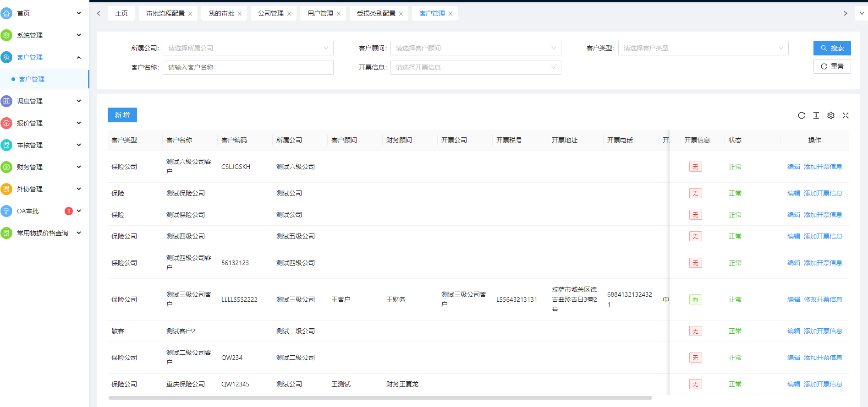Click the horizontal table scrollbar

tap(380, 398)
